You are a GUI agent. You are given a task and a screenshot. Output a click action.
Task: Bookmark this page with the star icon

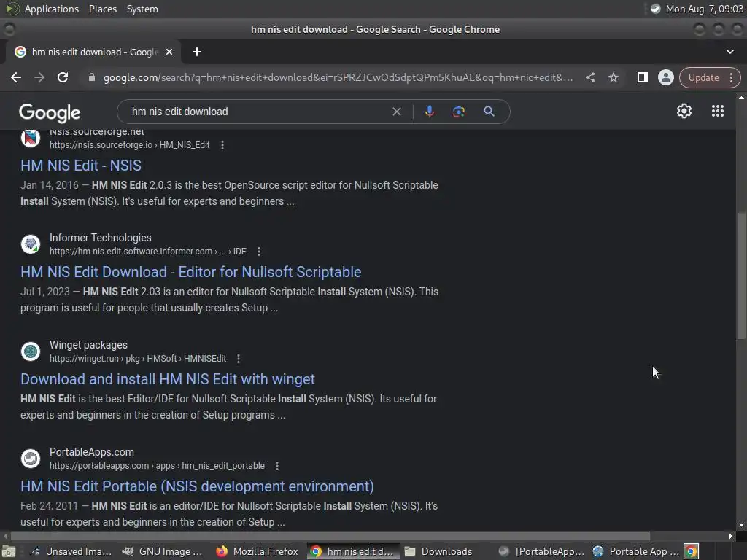[613, 77]
